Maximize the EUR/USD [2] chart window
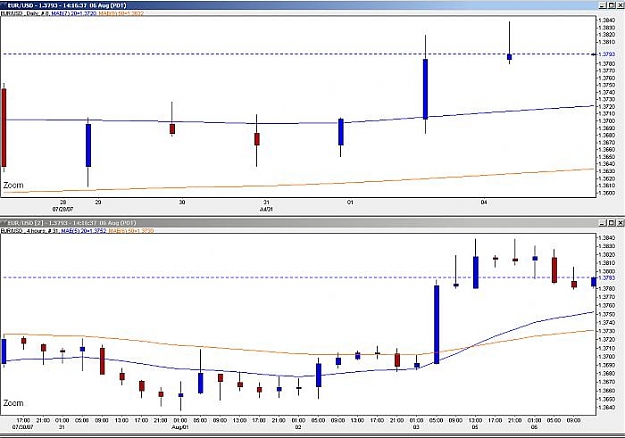The height and width of the screenshot is (438, 625). click(612, 223)
